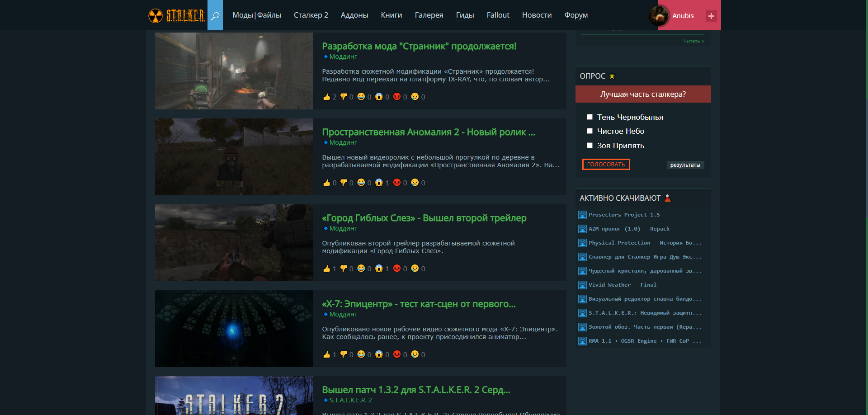Open the Аддоны menu
Screen dimensions: 868x415
coord(354,15)
